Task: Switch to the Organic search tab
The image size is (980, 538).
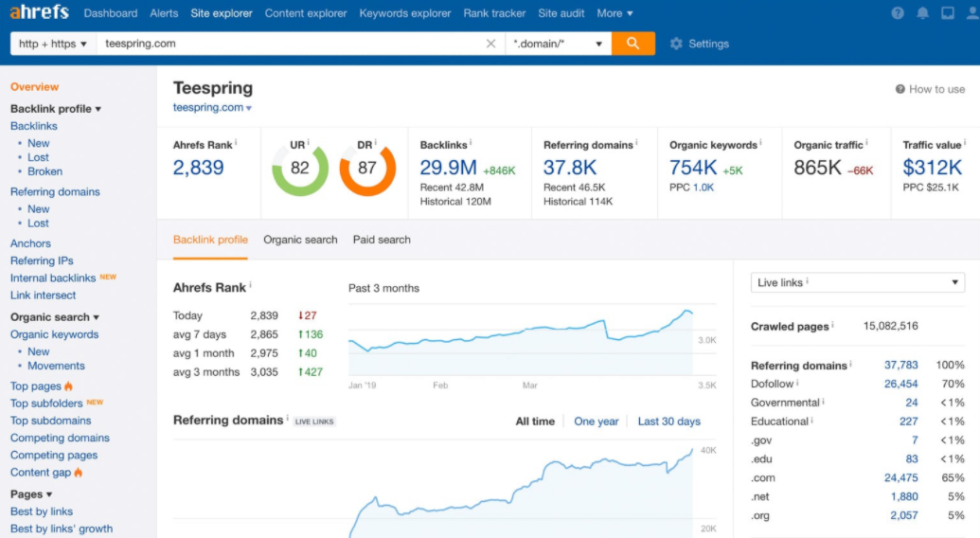Action: 300,240
